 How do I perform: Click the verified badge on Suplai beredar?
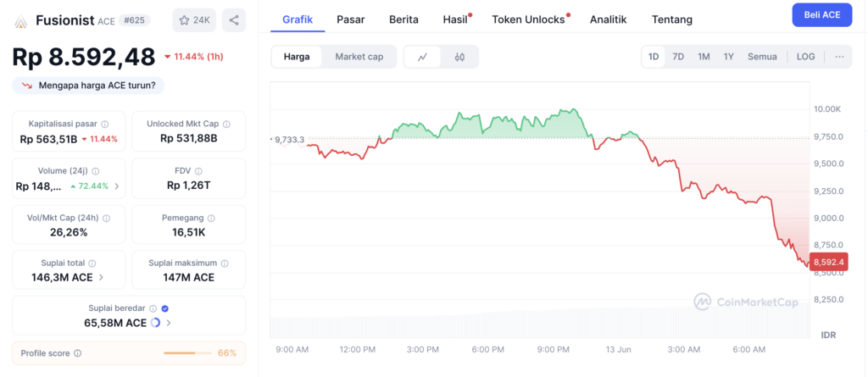click(x=164, y=309)
